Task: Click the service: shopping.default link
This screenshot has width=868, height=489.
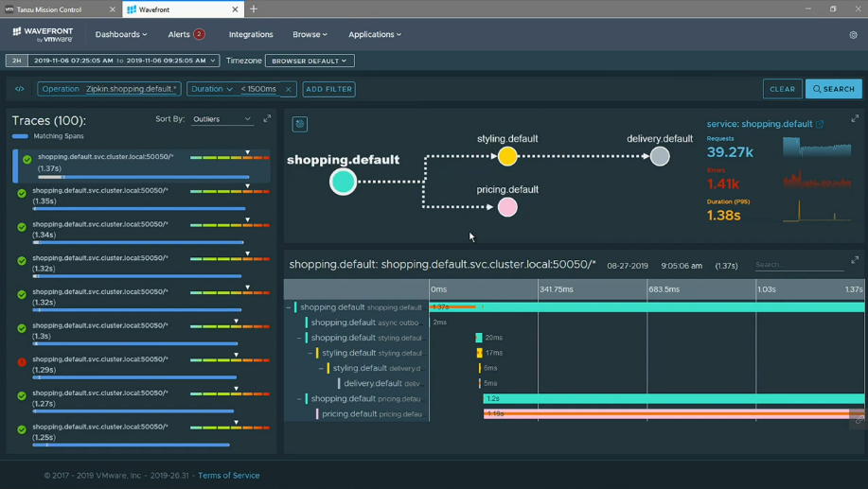Action: 759,124
